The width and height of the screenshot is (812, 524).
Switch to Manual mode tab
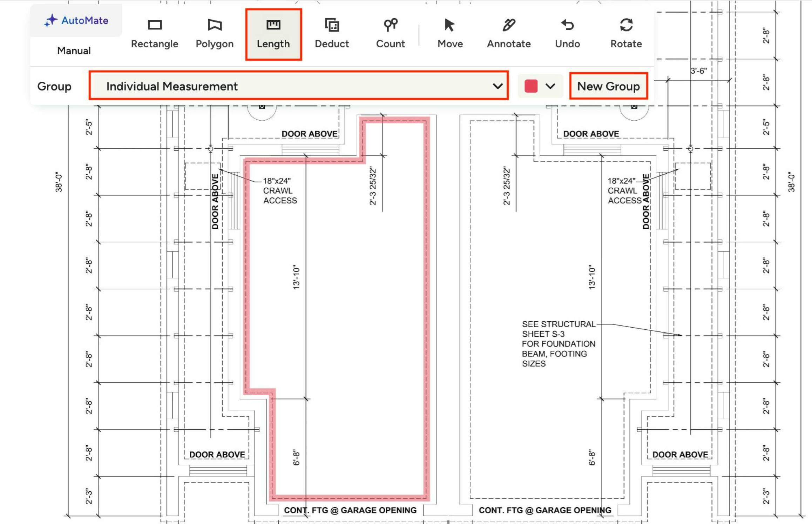pos(74,51)
